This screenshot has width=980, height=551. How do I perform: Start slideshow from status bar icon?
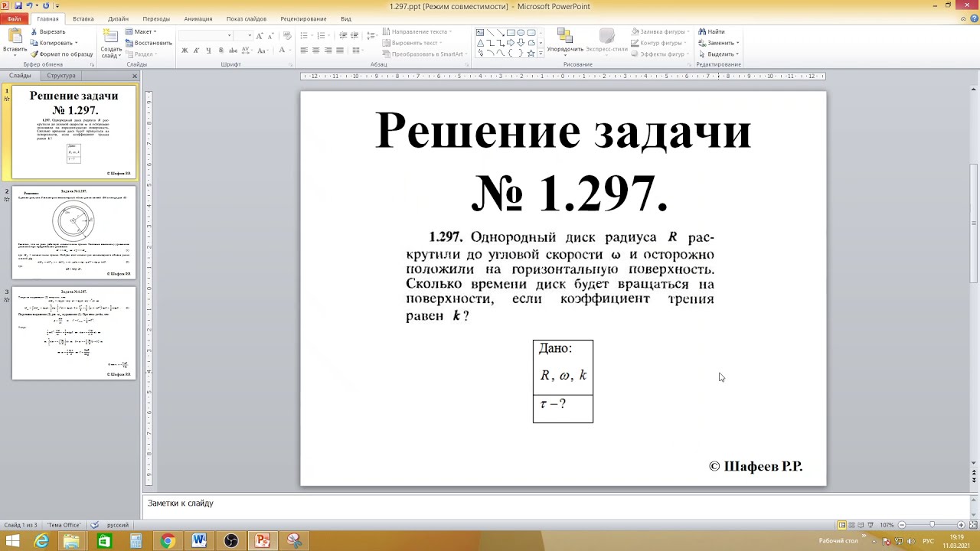(x=871, y=525)
